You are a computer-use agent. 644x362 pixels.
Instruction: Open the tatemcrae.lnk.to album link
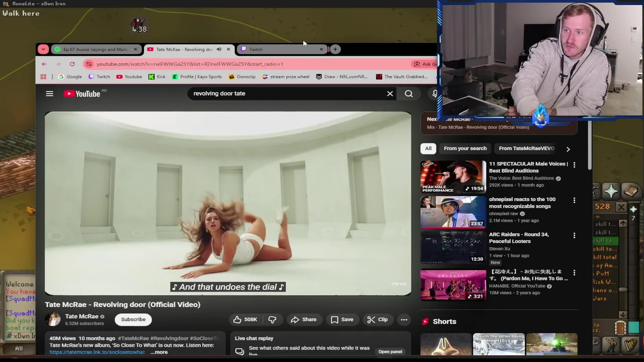[x=97, y=352]
